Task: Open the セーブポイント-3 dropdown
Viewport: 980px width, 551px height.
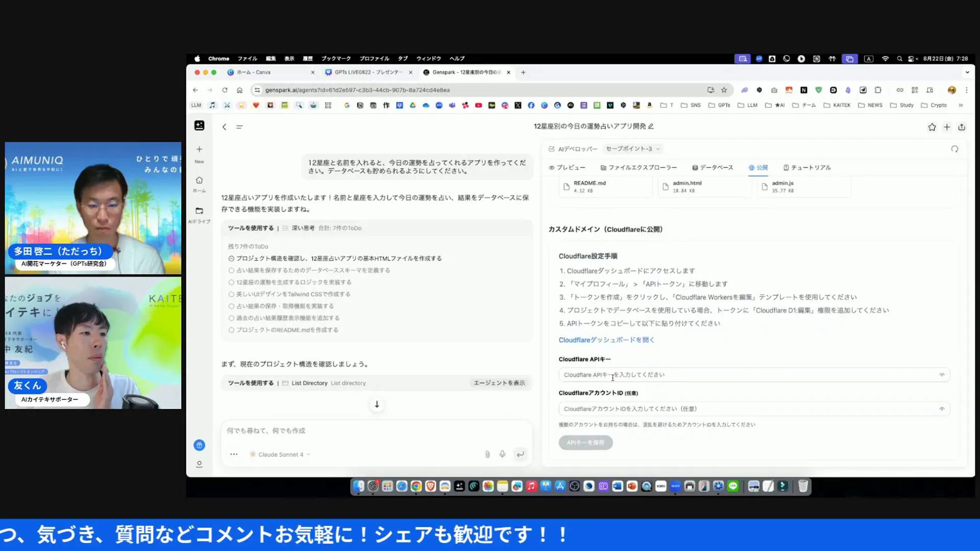Action: [x=633, y=149]
